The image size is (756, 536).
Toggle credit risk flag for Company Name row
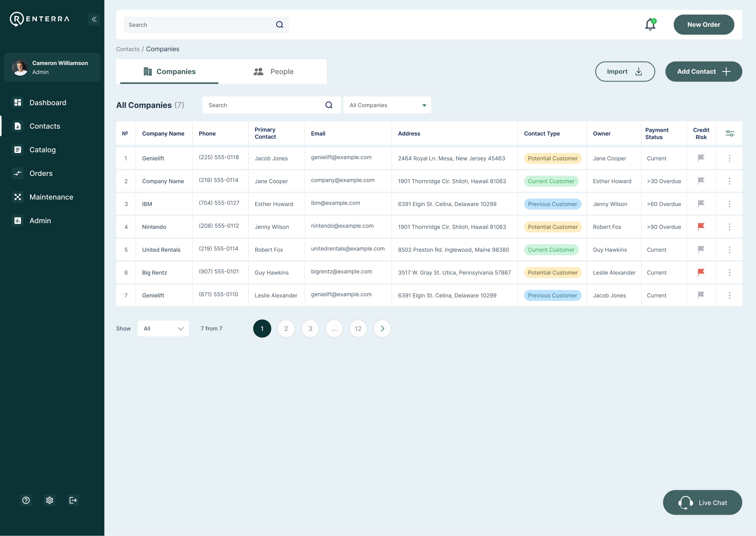pos(701,181)
